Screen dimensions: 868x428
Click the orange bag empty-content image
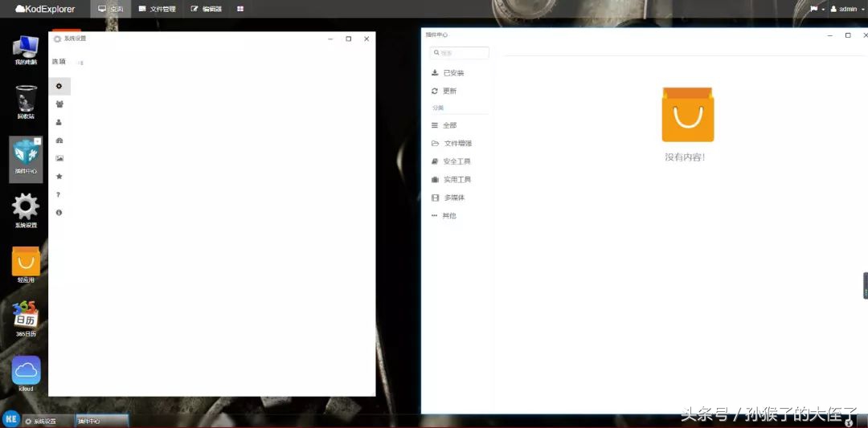pos(687,115)
